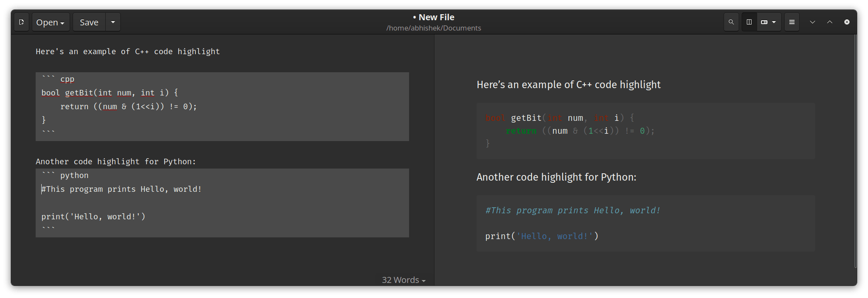Screen dimensions: 868x298
Task: Open the hamburger main menu
Action: point(792,22)
